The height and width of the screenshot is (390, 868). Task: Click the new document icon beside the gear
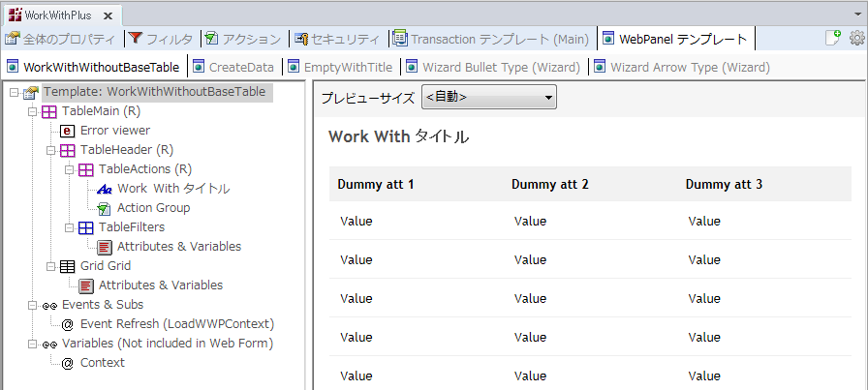[x=832, y=39]
